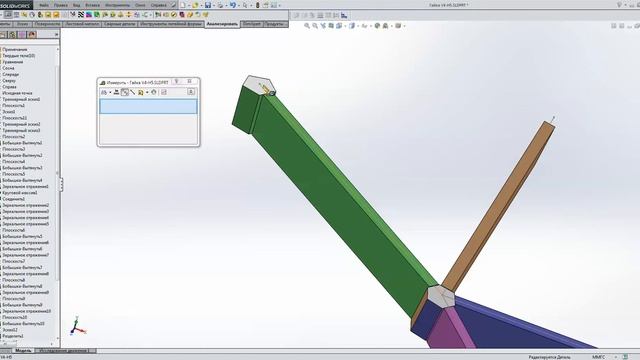640x360 pixels.
Task: Click Create Sensor in Measure dialog
Action: pyautogui.click(x=164, y=92)
